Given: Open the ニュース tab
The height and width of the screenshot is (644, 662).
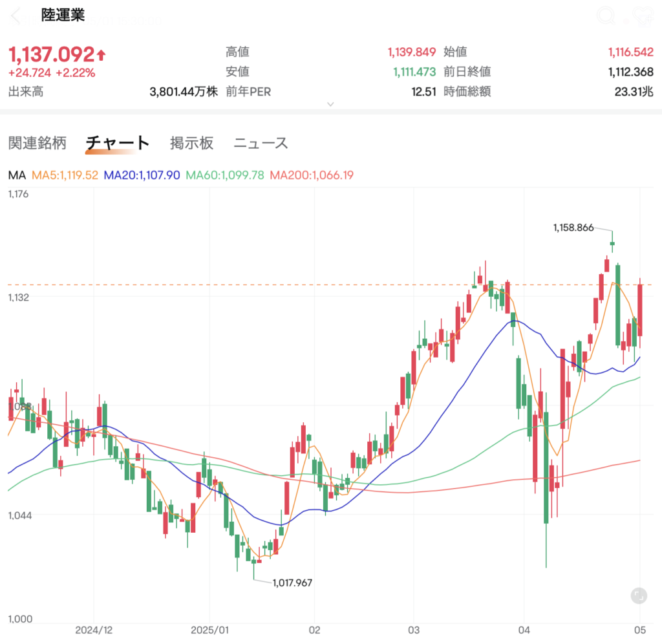Looking at the screenshot, I should [261, 143].
